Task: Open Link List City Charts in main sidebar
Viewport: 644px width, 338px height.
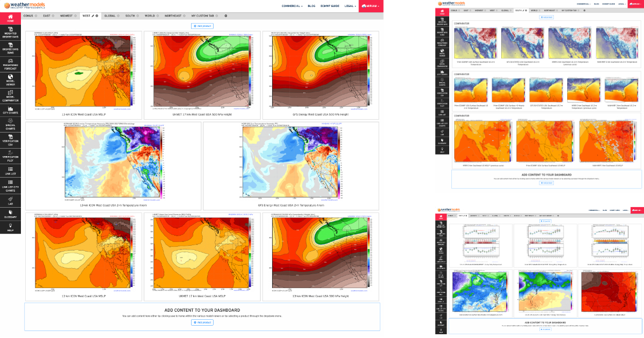Action: pos(10,186)
